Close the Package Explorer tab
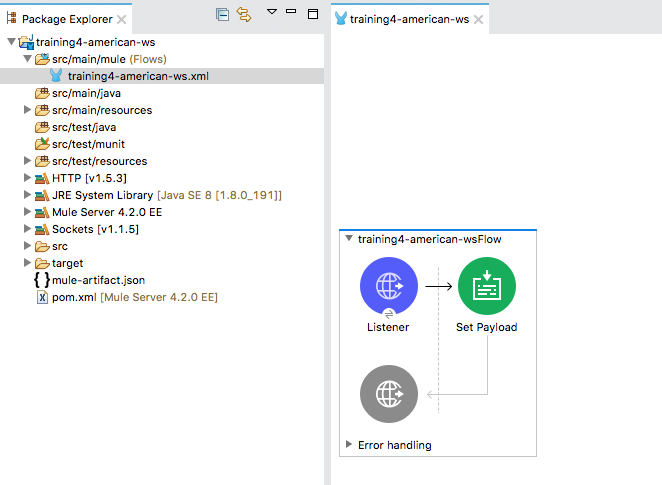This screenshot has height=485, width=662. (122, 19)
